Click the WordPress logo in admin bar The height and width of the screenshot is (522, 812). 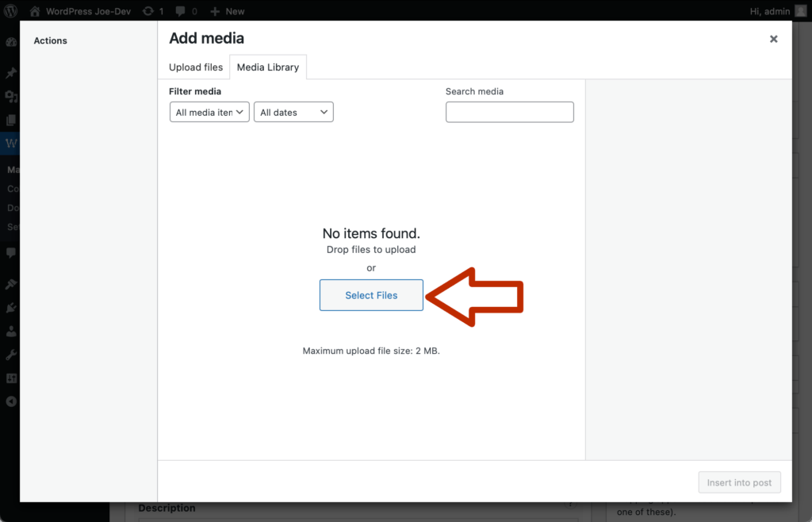(10, 11)
